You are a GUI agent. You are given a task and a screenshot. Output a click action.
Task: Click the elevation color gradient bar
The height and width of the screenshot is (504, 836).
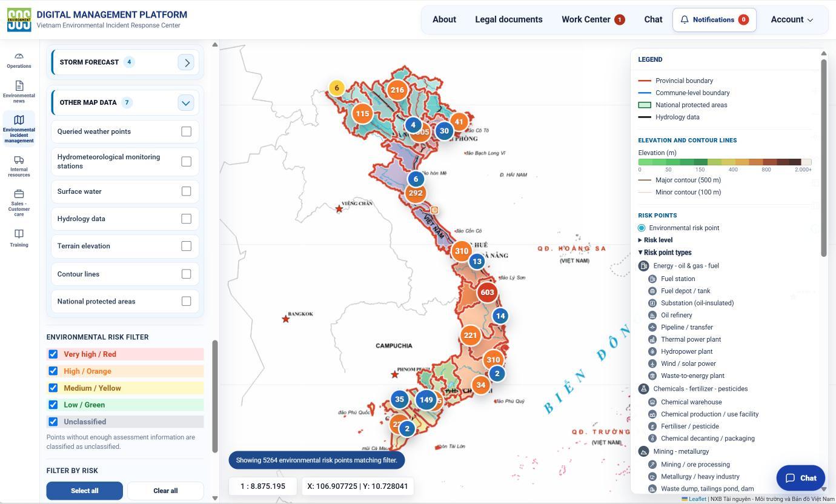[x=725, y=162]
